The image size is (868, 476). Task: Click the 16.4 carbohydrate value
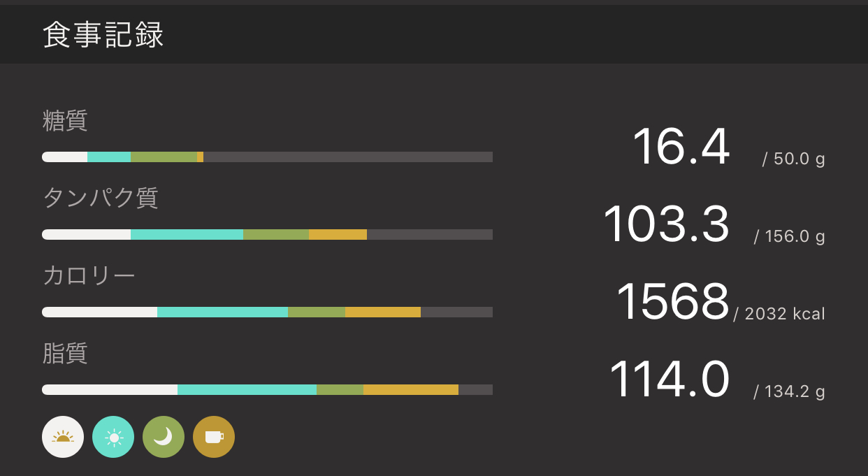[681, 147]
